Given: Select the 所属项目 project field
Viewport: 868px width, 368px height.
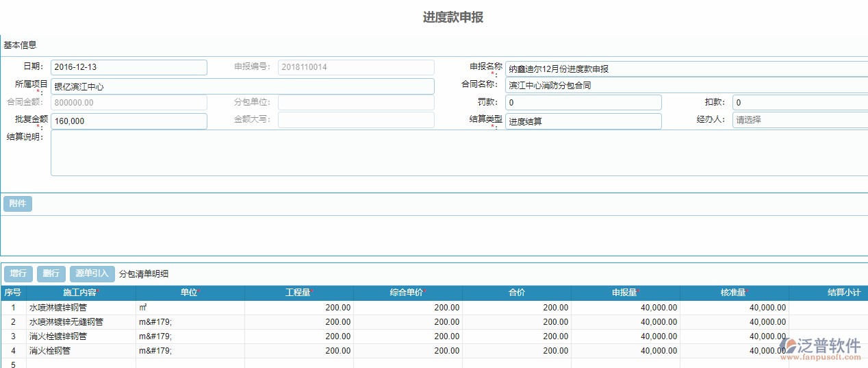Looking at the screenshot, I should pyautogui.click(x=242, y=86).
